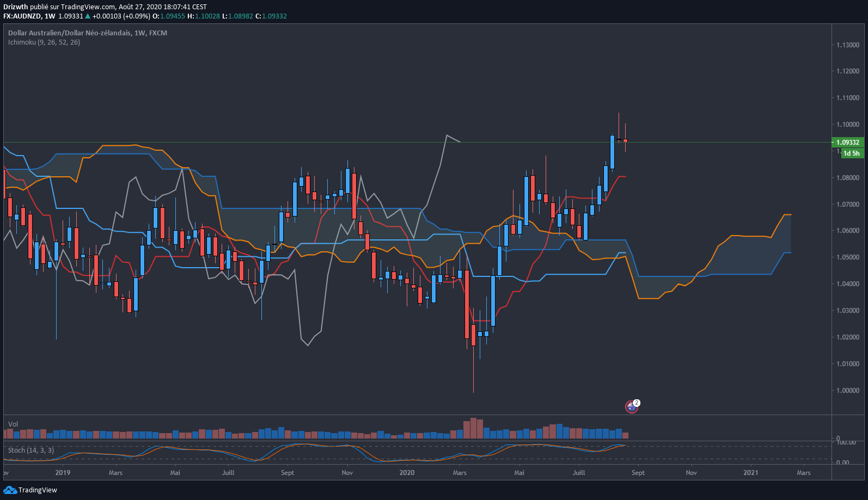This screenshot has height=500, width=868.
Task: Click the 1.05000 price axis label
Action: click(x=848, y=257)
